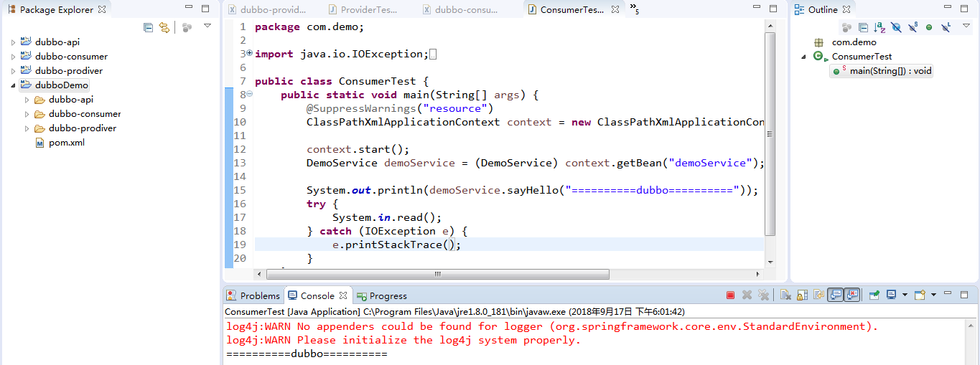Toggle Hide Local Types in Outline
Viewport: 980px width, 365px height.
946,27
